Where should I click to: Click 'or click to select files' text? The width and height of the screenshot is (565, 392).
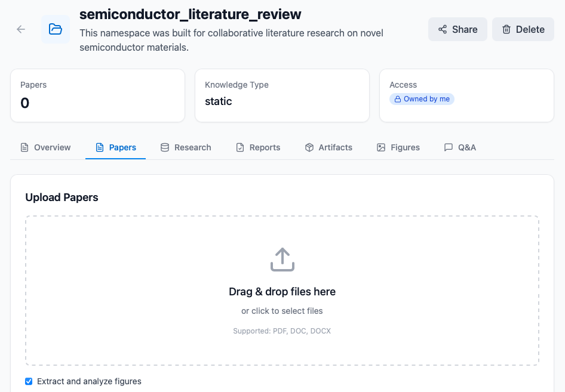[x=282, y=311]
